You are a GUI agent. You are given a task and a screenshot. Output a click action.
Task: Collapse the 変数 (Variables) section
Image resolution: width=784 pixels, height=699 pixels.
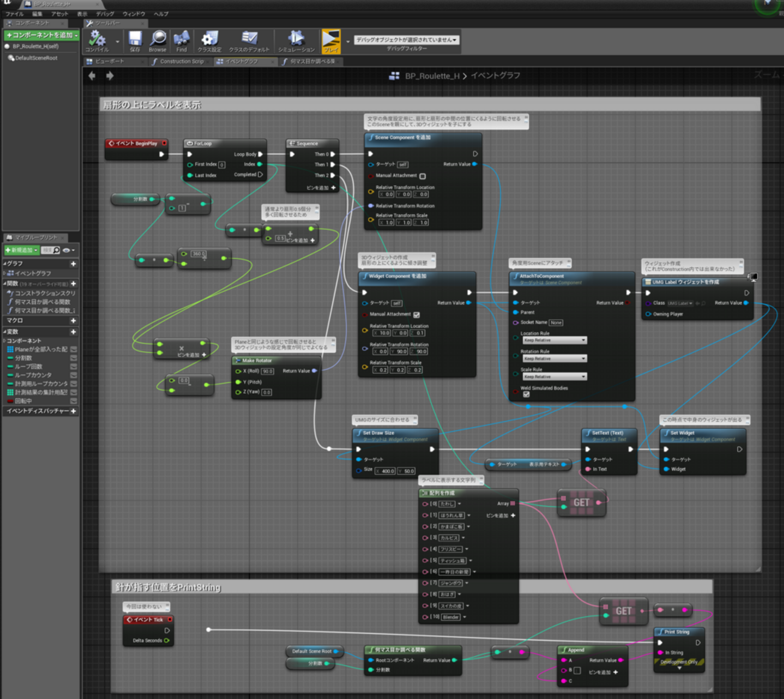click(x=5, y=332)
